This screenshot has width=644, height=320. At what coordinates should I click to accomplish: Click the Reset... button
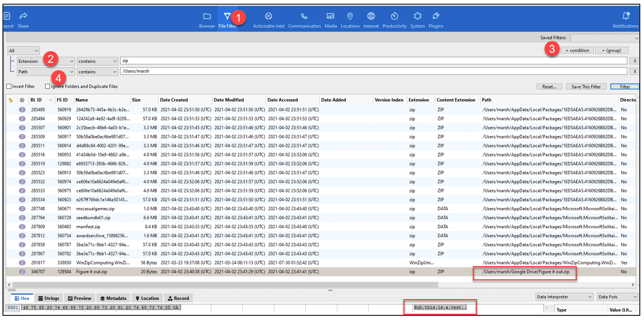point(549,87)
